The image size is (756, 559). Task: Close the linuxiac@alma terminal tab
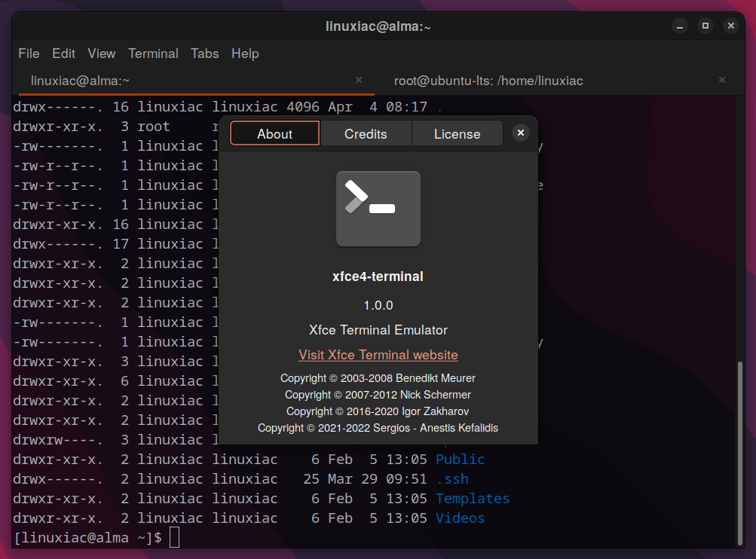click(x=359, y=80)
